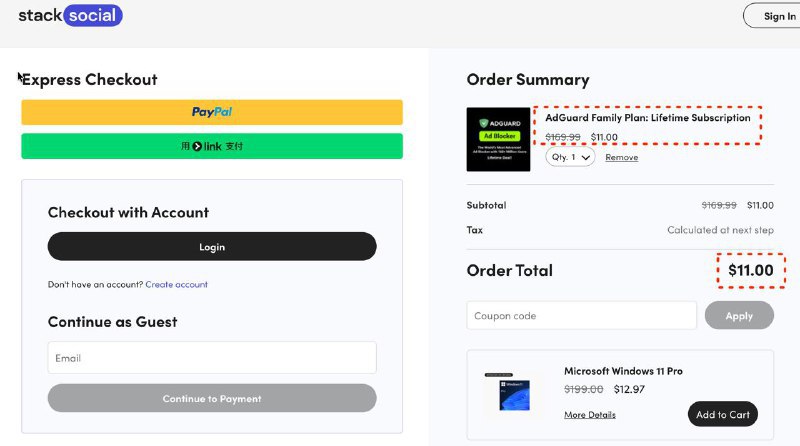The height and width of the screenshot is (446, 800).
Task: Open More Details for Windows 11 Pro
Action: (x=590, y=415)
